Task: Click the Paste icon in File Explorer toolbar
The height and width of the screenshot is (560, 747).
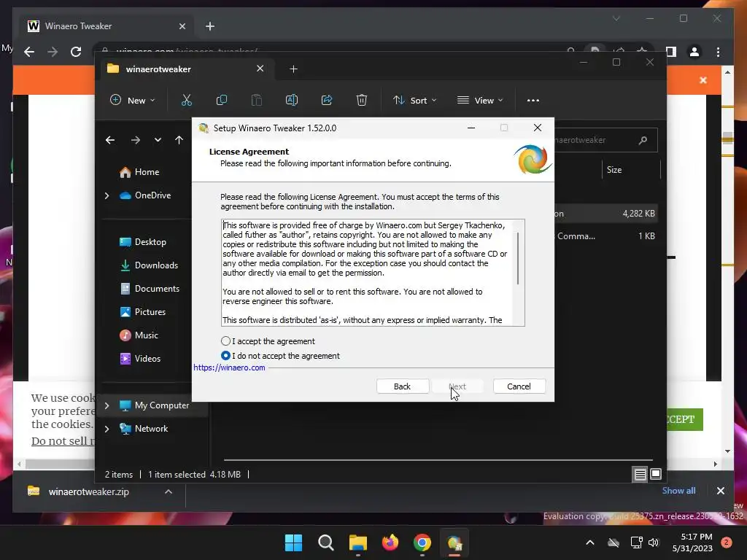Action: [x=256, y=100]
